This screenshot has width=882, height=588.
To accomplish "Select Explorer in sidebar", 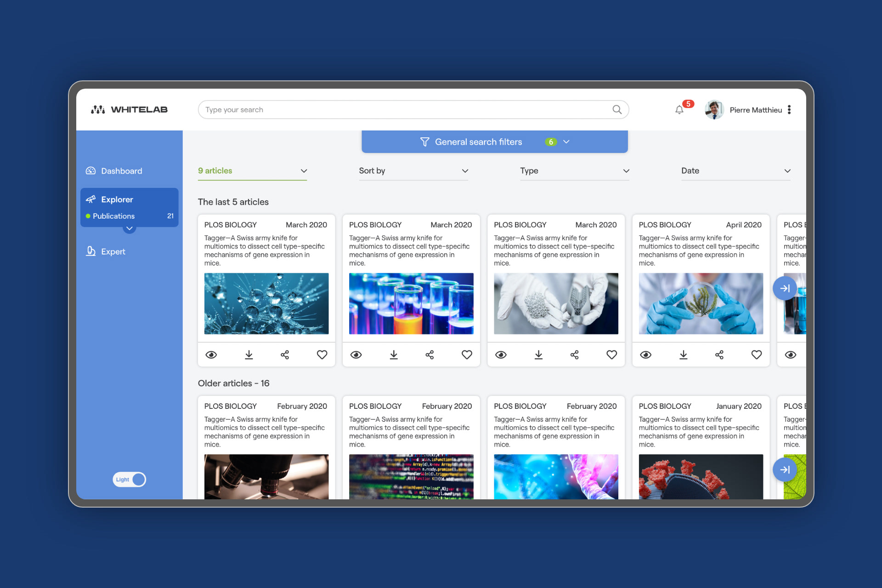I will point(110,199).
